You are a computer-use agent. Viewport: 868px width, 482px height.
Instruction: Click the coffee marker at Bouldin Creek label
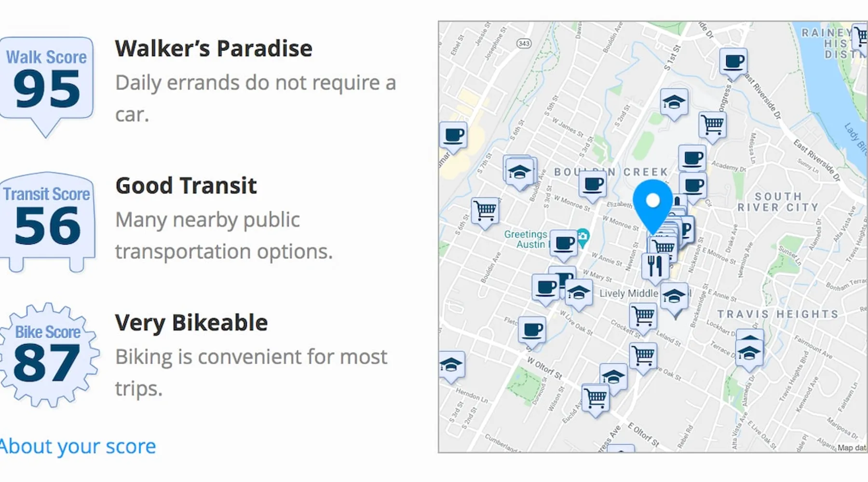pos(593,184)
